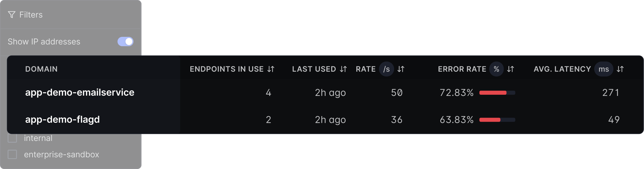
Task: Sort the Avg. Latency column
Action: click(x=620, y=69)
